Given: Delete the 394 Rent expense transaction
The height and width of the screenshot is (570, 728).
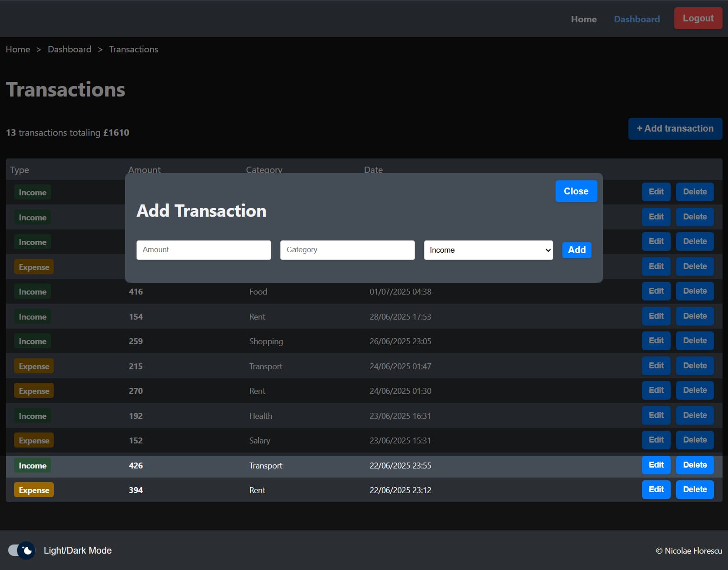Looking at the screenshot, I should [694, 489].
